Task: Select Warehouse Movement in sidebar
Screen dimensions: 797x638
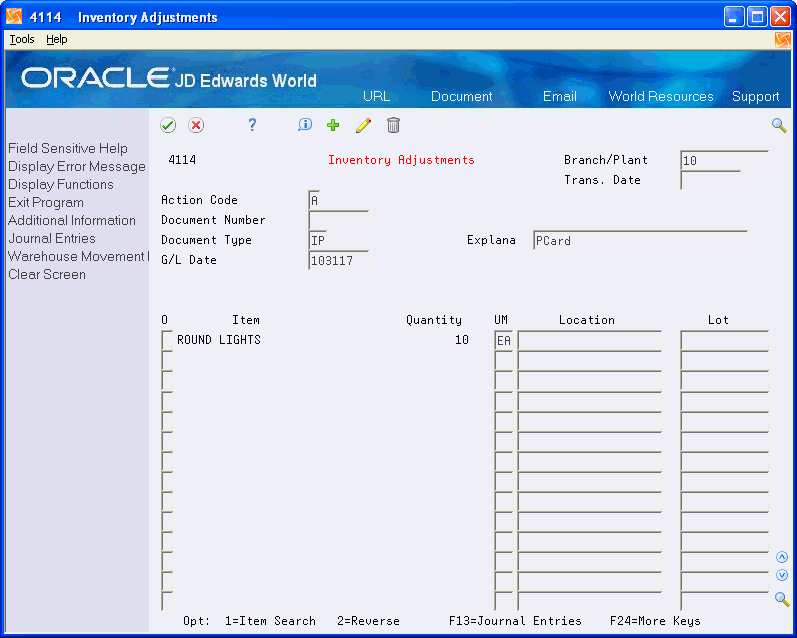Action: (78, 256)
